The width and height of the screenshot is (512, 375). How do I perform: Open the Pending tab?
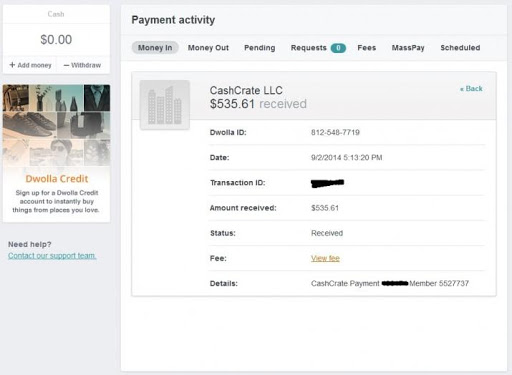tap(260, 48)
